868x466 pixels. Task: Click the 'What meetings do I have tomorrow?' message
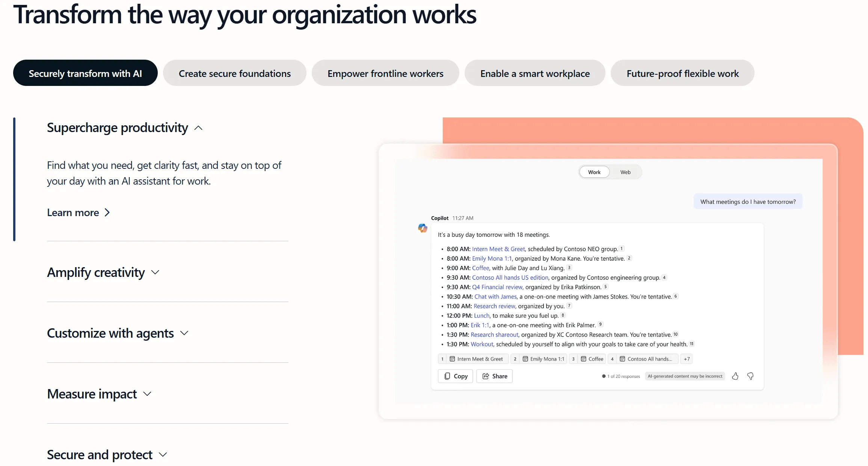[x=748, y=201]
